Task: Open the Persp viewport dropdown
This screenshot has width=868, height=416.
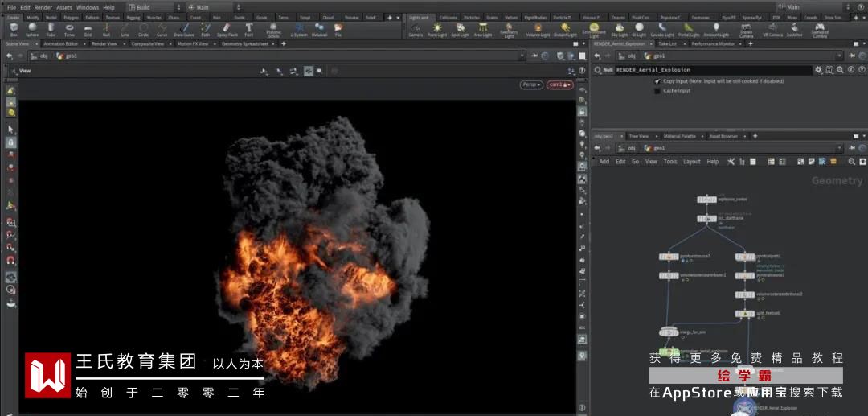Action: [x=530, y=84]
